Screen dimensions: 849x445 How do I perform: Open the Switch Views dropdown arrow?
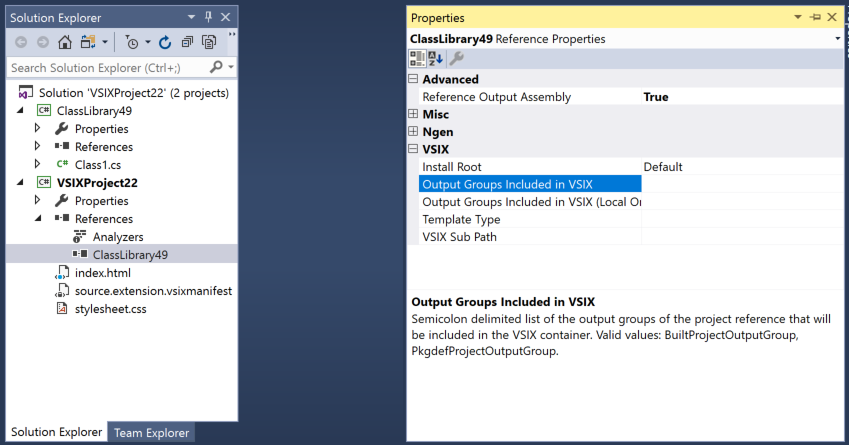point(105,42)
